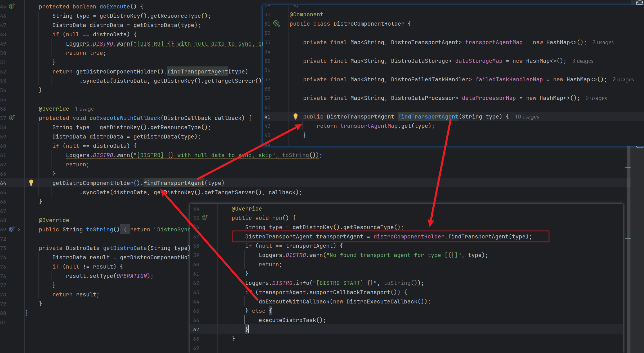Image resolution: width=644 pixels, height=353 pixels.
Task: Show 2 usages of transportAgentMap
Action: pyautogui.click(x=603, y=42)
